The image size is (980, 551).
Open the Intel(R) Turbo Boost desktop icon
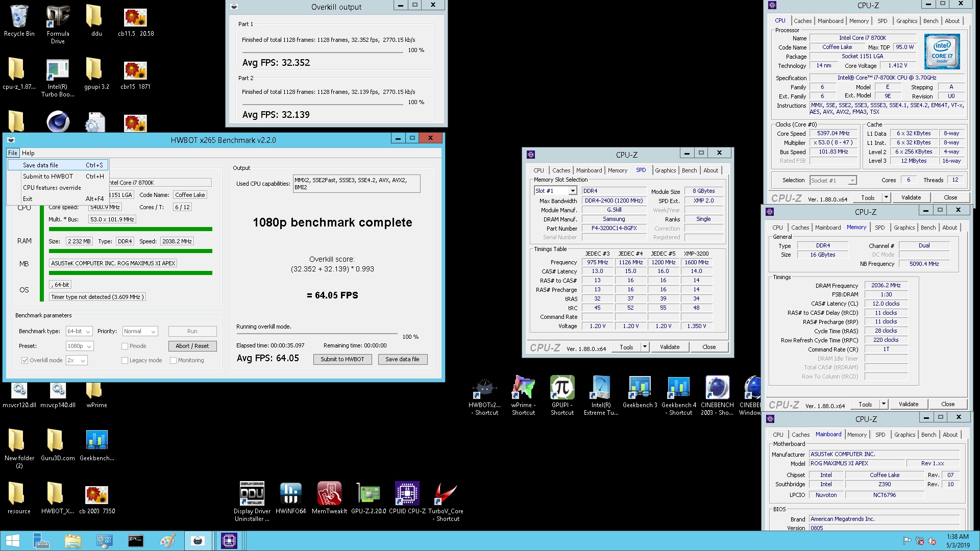(x=58, y=77)
